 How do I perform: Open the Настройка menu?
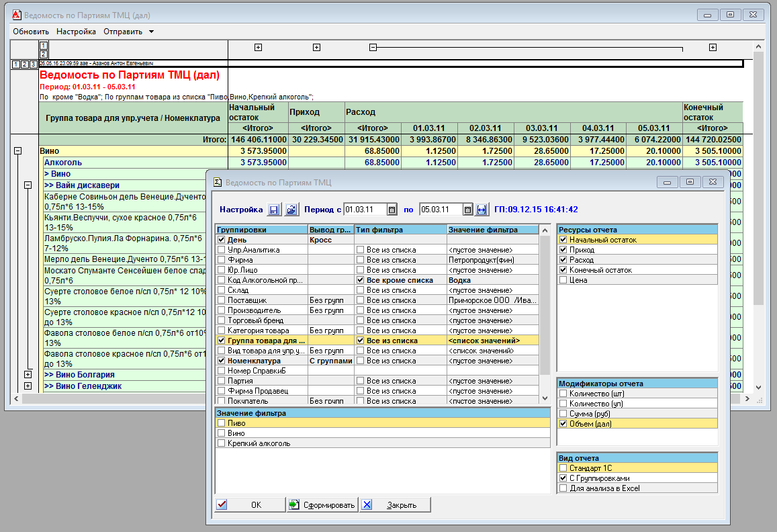click(76, 32)
